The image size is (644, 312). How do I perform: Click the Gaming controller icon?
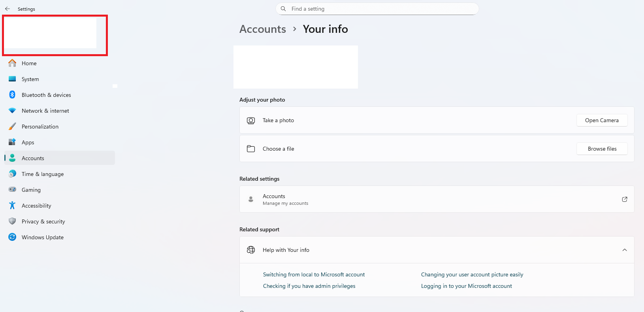[x=12, y=189]
